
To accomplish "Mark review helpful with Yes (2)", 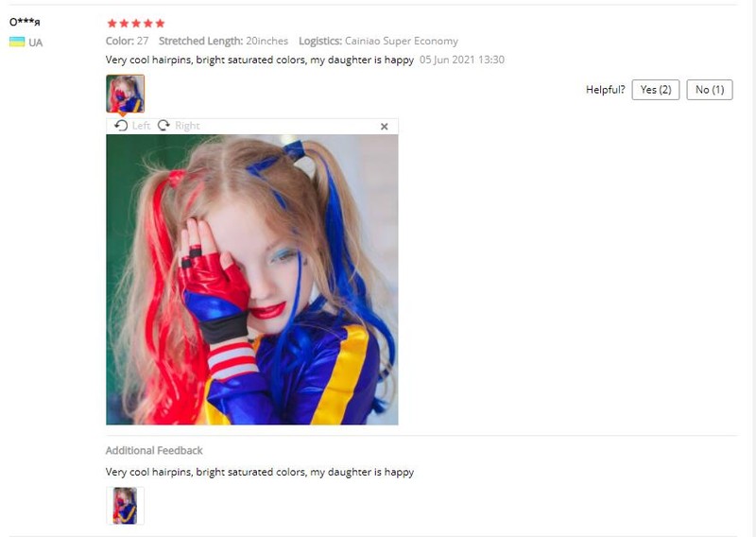I will 656,90.
